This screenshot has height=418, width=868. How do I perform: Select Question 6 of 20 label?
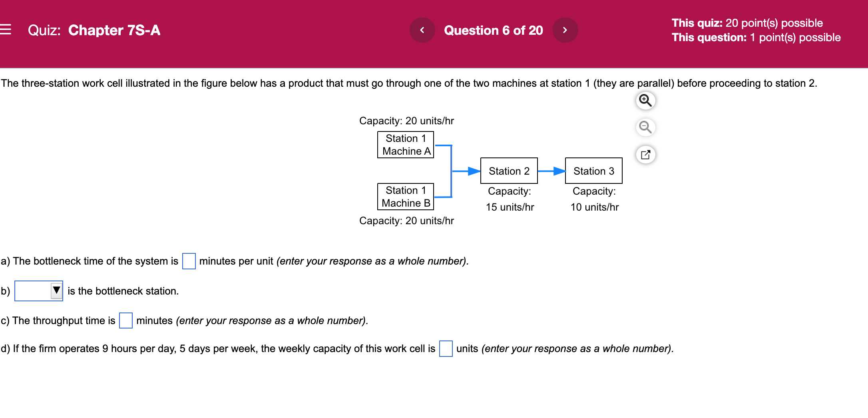point(494,30)
